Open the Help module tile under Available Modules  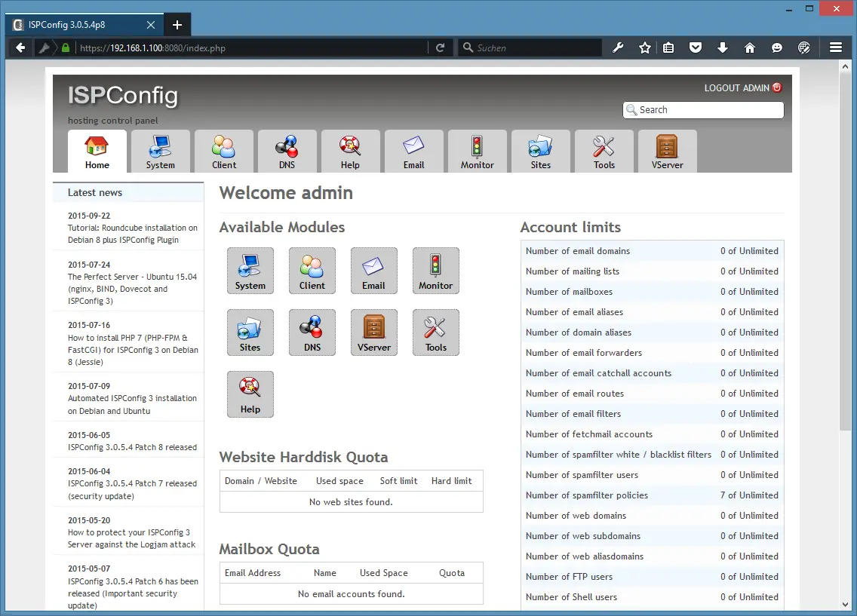click(x=250, y=394)
